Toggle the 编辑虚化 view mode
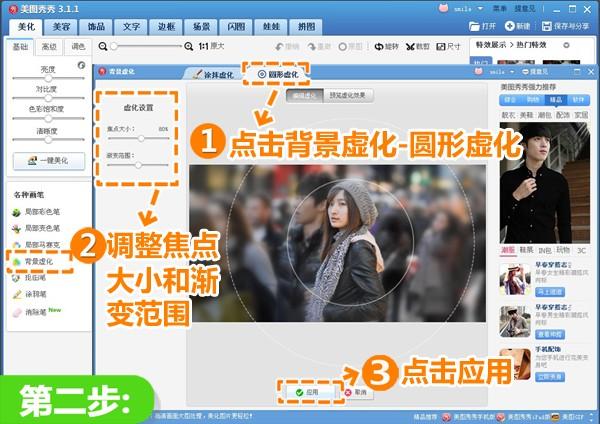600x424 pixels. pos(303,96)
